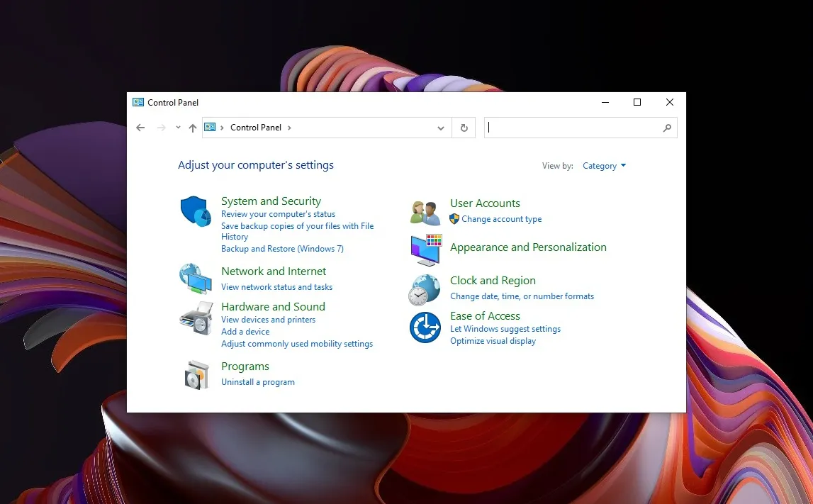The width and height of the screenshot is (813, 504).
Task: Click inside the Control Panel search box
Action: pyautogui.click(x=574, y=128)
